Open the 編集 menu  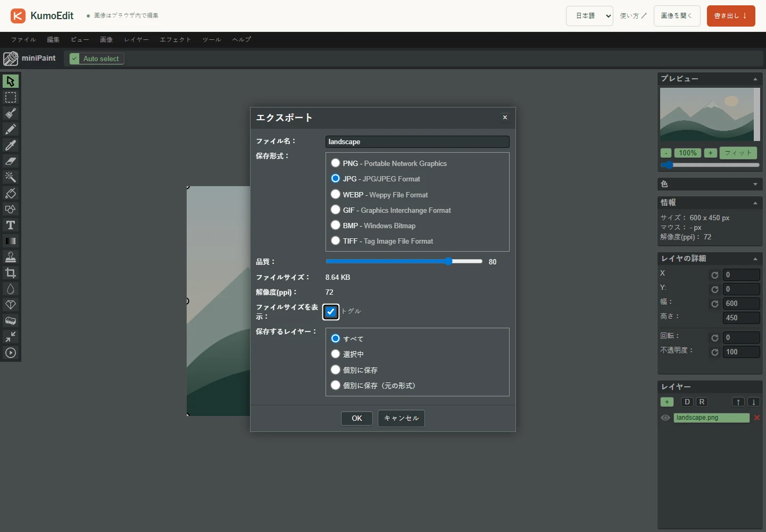point(53,40)
